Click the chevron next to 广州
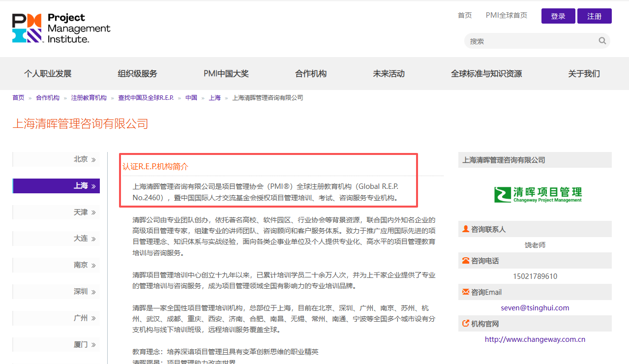 (93, 319)
